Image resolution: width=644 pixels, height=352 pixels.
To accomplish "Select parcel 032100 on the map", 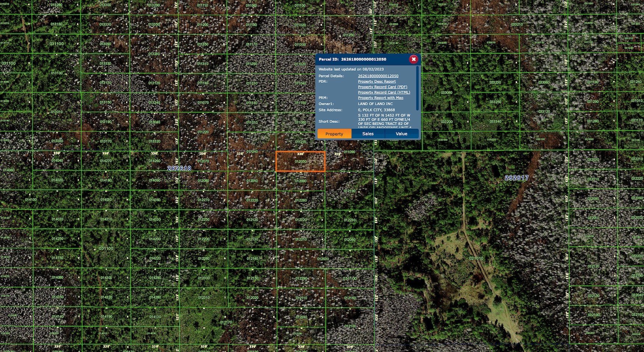I will [594, 315].
